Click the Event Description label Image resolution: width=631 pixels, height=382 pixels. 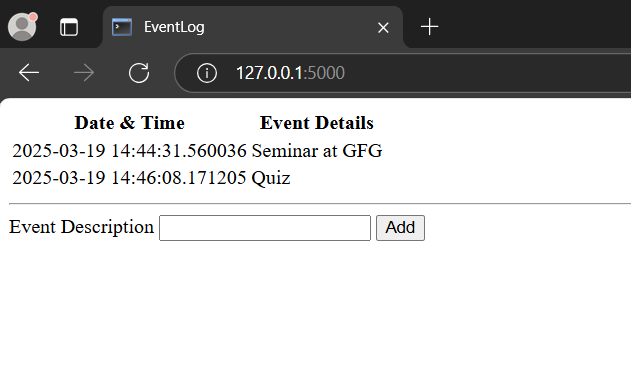click(x=81, y=227)
